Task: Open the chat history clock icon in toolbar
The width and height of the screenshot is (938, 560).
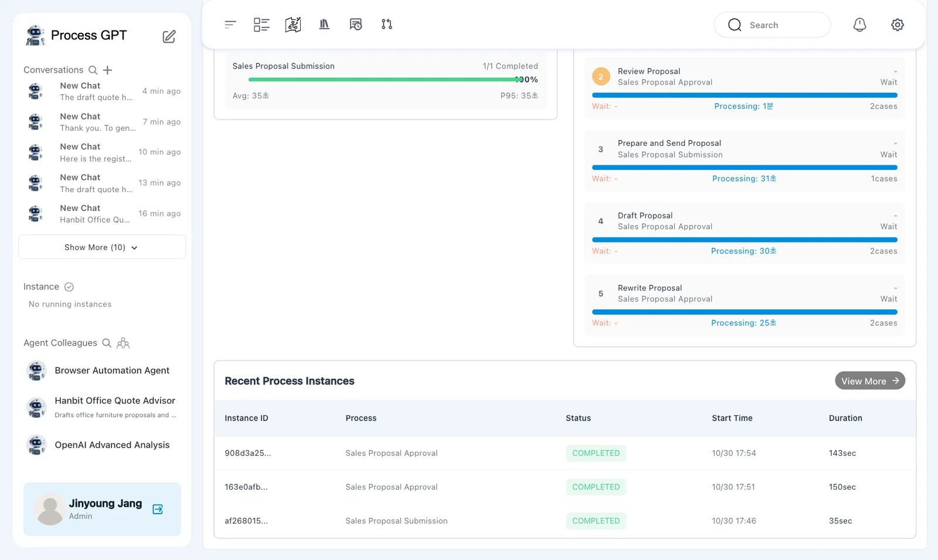Action: 356,24
